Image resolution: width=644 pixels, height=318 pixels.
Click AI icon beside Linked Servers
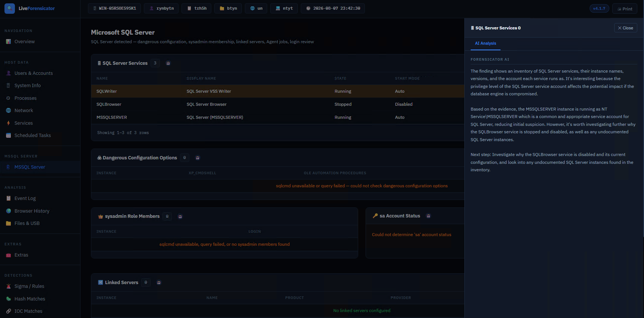click(x=159, y=283)
